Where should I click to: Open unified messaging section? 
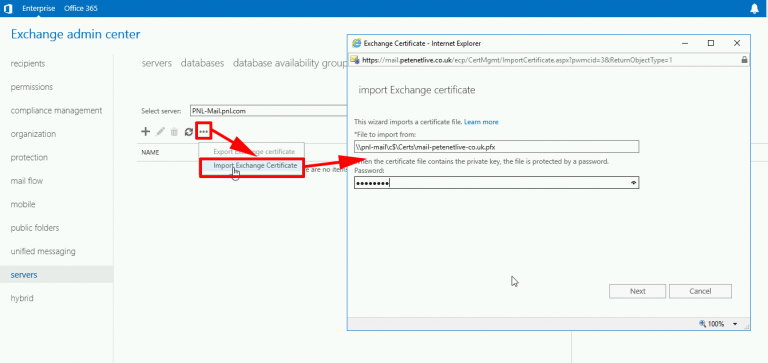(43, 251)
